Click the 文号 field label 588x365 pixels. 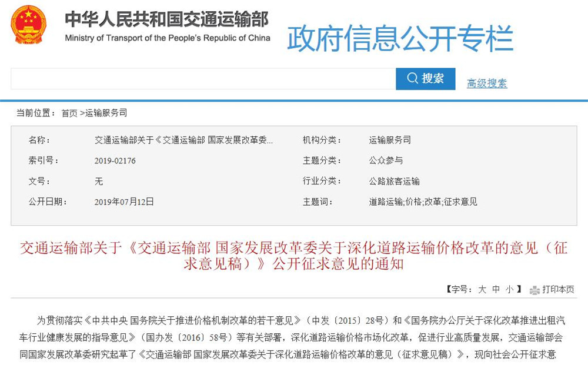click(39, 182)
